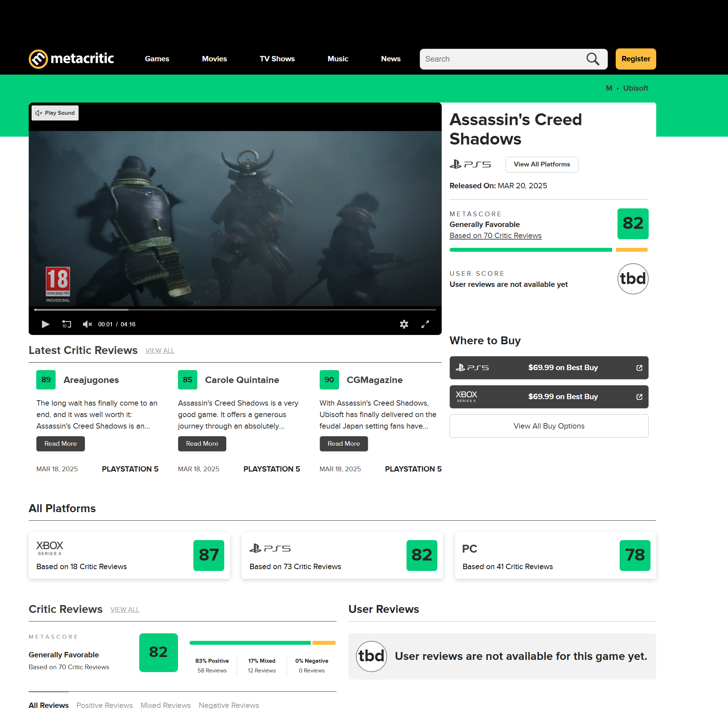728x709 pixels.
Task: Open the News menu
Action: click(x=390, y=59)
